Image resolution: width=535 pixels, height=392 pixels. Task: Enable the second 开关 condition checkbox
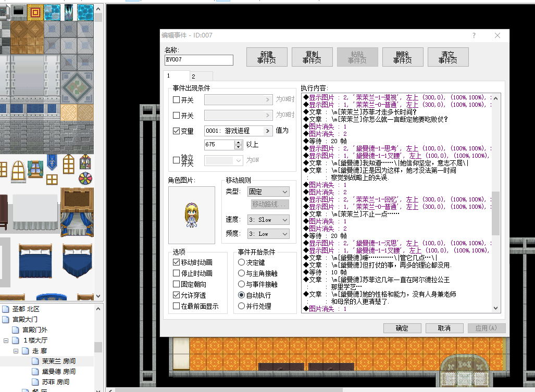click(x=177, y=115)
